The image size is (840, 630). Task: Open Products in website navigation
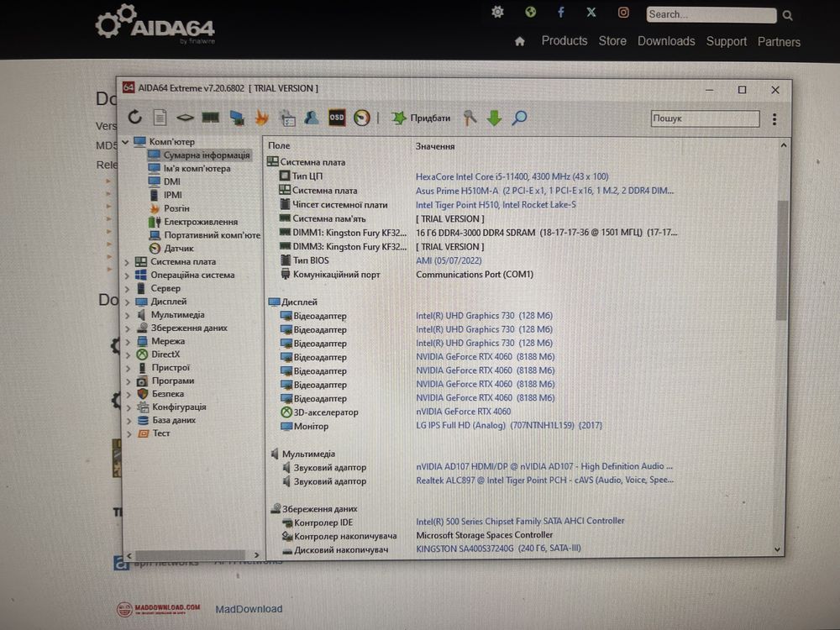coord(564,40)
